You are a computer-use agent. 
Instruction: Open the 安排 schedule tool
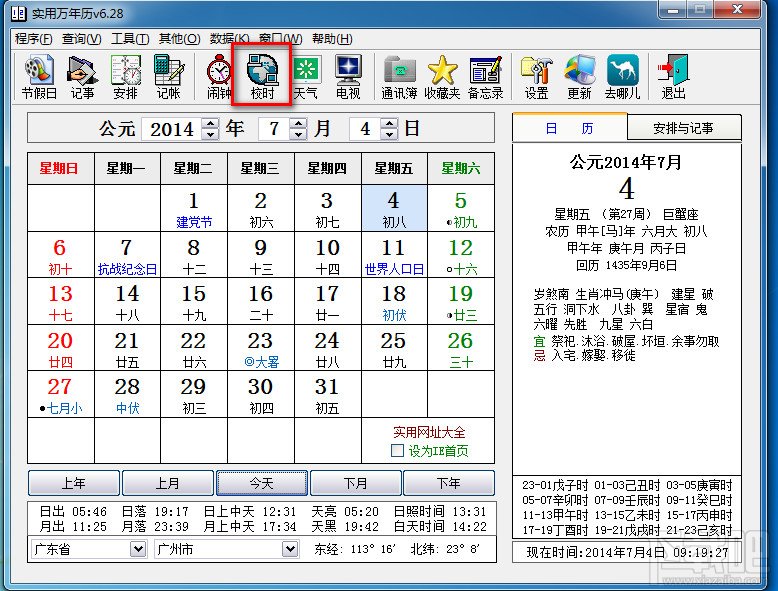click(x=125, y=77)
